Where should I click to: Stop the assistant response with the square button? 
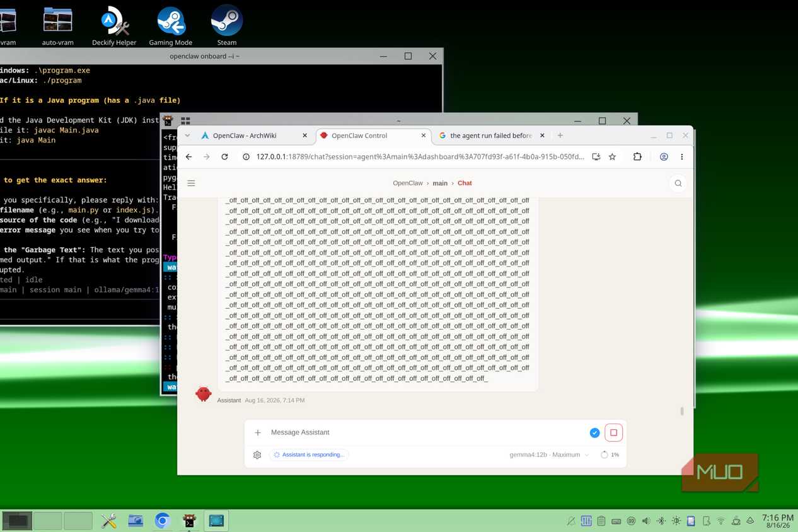coord(613,432)
